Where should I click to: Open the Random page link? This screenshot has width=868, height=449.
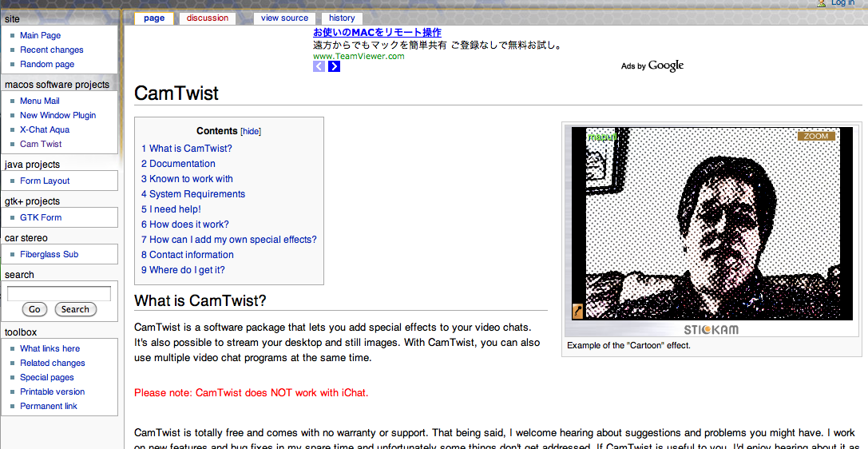[x=47, y=64]
